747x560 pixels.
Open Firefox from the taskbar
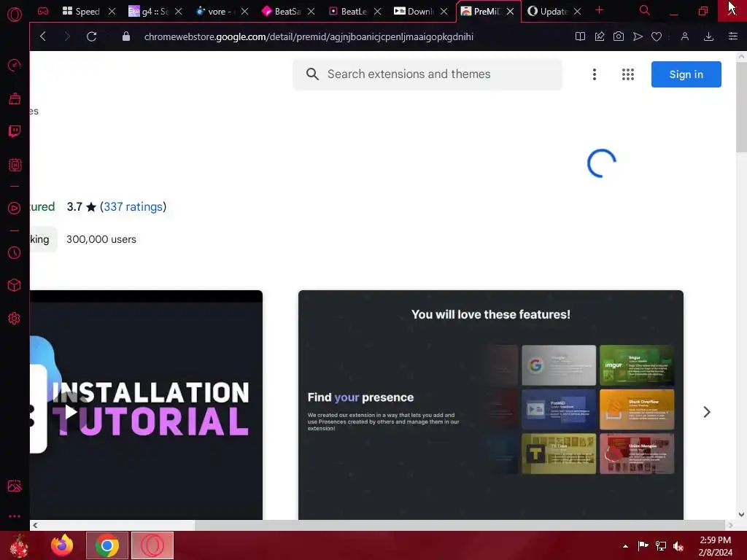[x=62, y=545]
